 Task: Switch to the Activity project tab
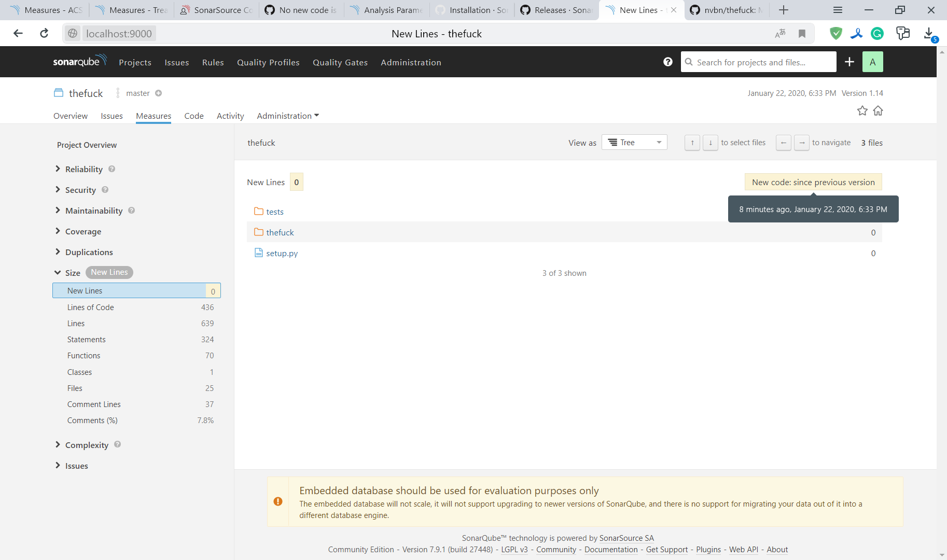point(230,116)
